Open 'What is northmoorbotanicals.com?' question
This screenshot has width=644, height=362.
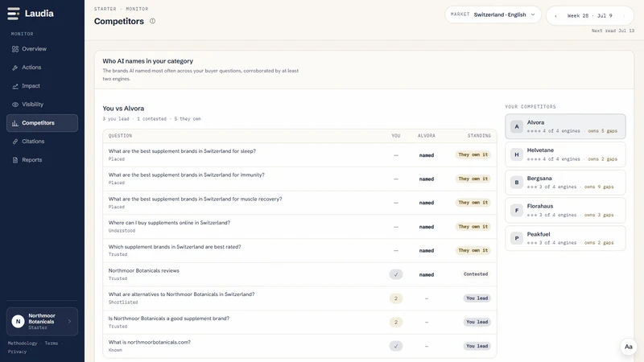pos(299,346)
